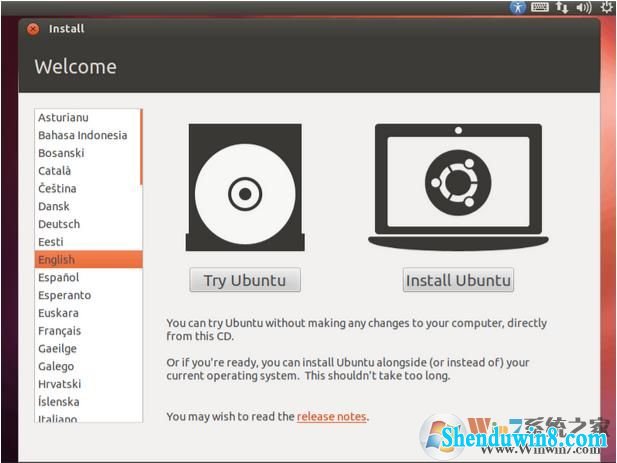The image size is (617, 463).
Task: Select Euskara language
Action: click(x=88, y=313)
